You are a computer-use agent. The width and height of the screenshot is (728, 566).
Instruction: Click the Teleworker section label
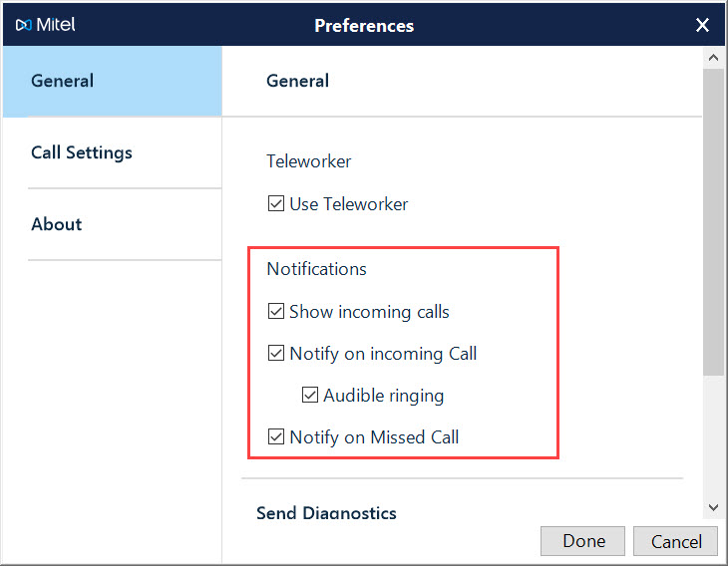tap(308, 161)
